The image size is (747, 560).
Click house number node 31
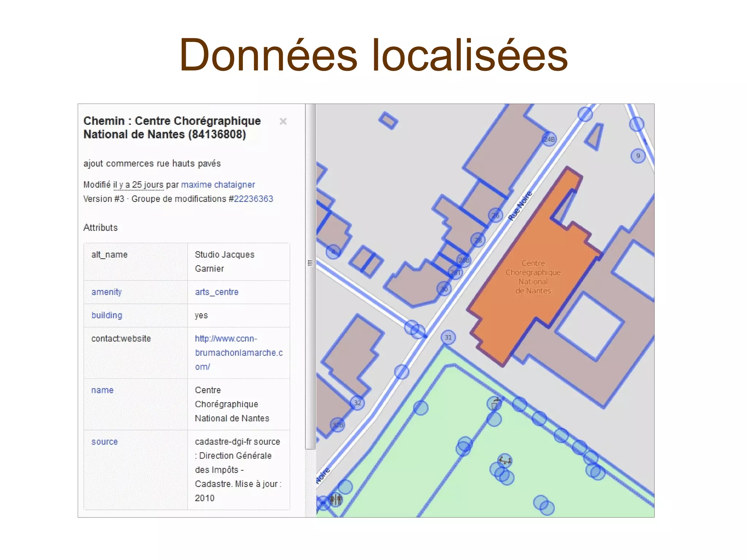pyautogui.click(x=448, y=337)
